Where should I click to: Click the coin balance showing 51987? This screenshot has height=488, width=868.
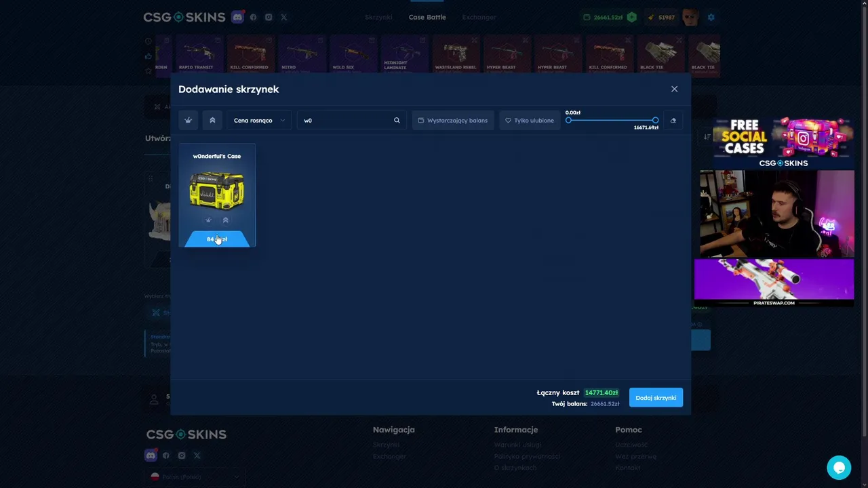coord(661,17)
